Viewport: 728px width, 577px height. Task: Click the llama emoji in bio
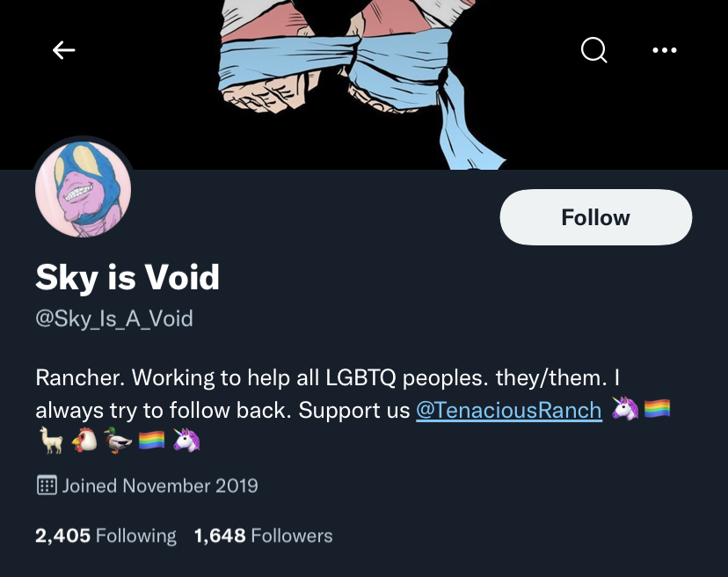(x=51, y=440)
